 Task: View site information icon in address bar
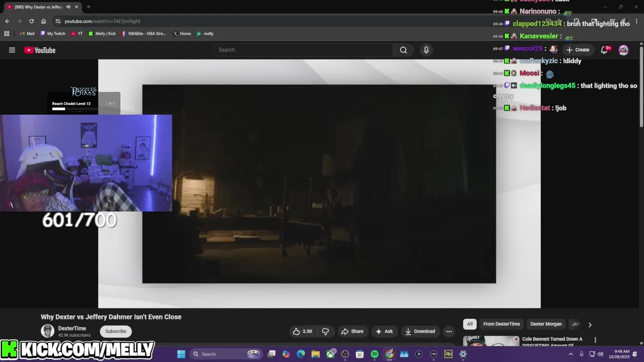point(58,21)
